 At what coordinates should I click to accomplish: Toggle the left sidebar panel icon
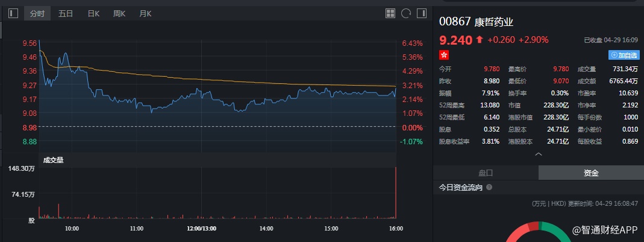click(x=13, y=13)
